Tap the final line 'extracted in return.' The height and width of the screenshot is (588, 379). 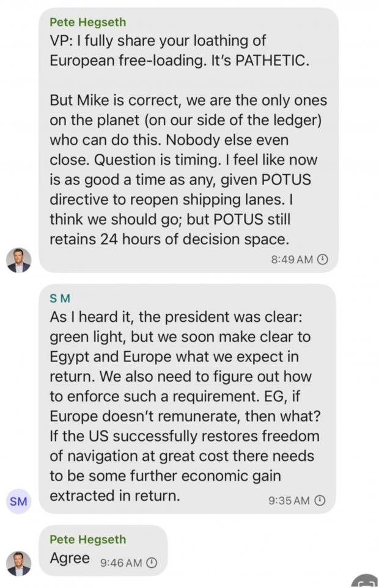[115, 496]
